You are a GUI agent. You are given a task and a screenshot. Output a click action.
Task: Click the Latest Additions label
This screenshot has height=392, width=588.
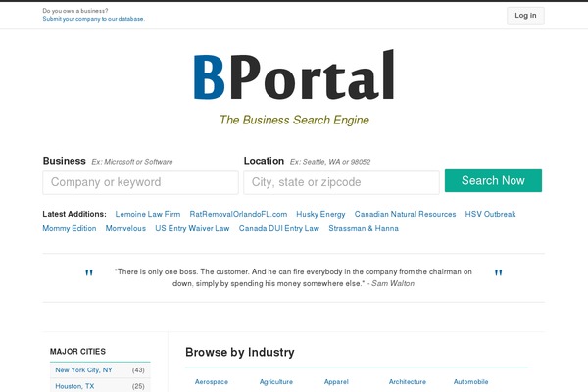click(74, 214)
